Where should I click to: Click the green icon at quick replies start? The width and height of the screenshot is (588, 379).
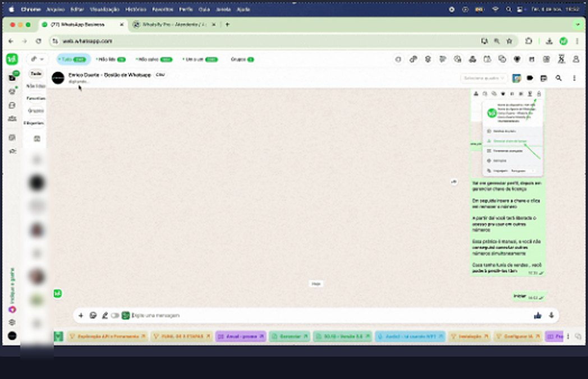[58, 336]
